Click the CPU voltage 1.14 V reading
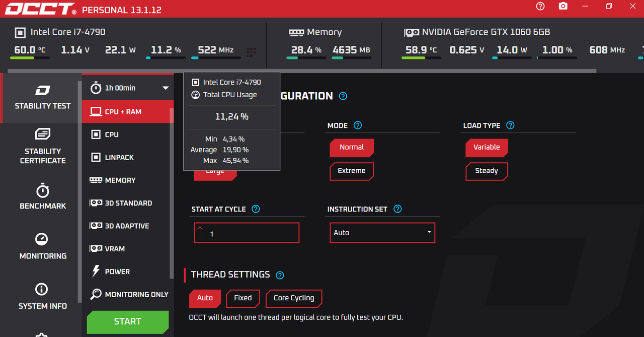This screenshot has height=337, width=644. (75, 50)
